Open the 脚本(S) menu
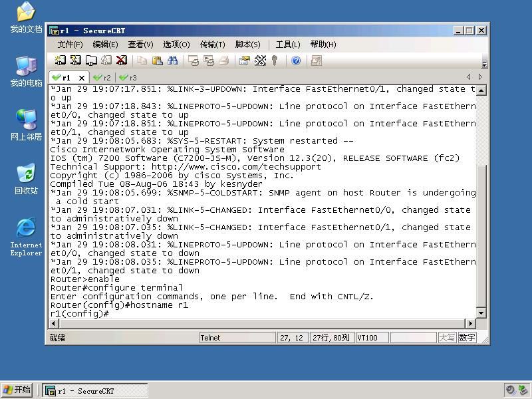 pyautogui.click(x=247, y=45)
